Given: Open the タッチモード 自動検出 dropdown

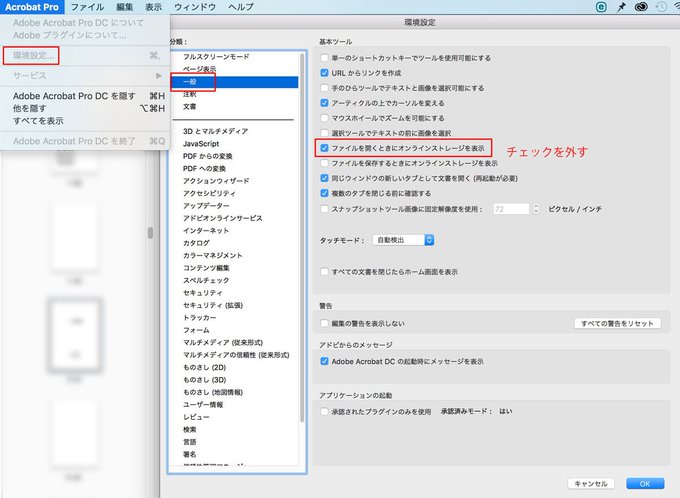Looking at the screenshot, I should click(x=403, y=240).
